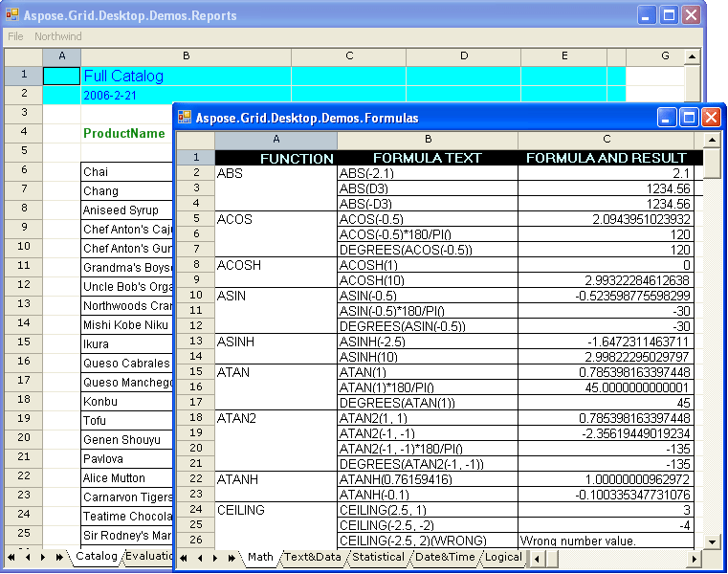Select the Ikura product cell
Image resolution: width=728 pixels, height=574 pixels.
[126, 343]
